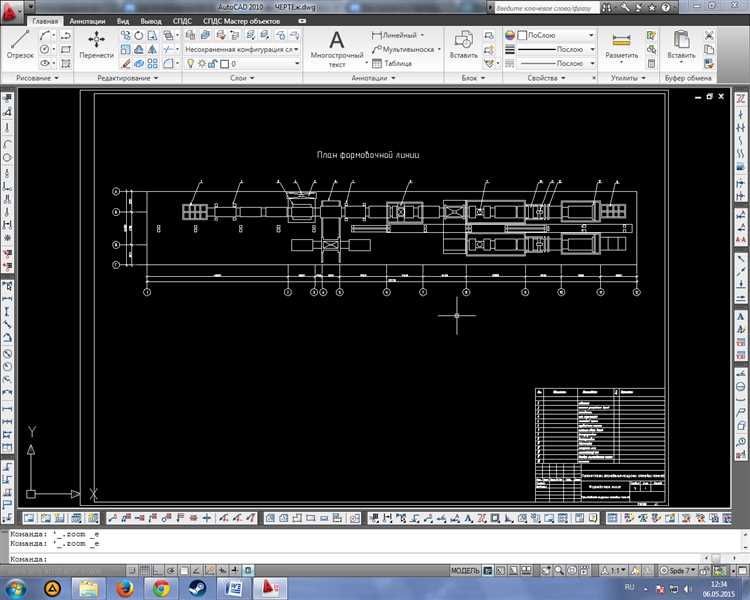Screen dimensions: 750x600
Task: Select the Circle tool in the Рисование panel
Action: [x=44, y=49]
